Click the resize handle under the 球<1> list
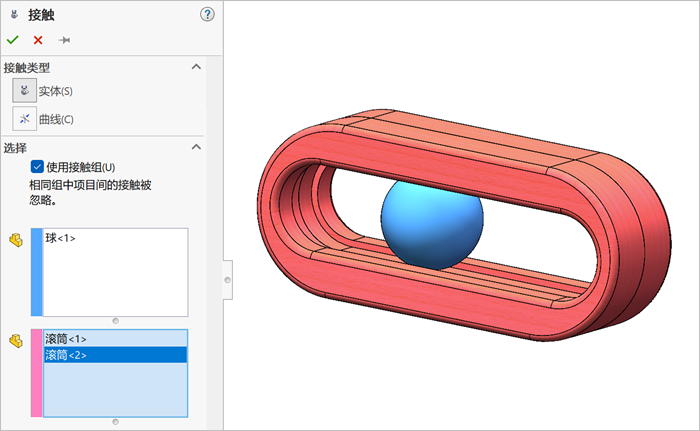Viewport: 700px width, 431px height. click(116, 321)
